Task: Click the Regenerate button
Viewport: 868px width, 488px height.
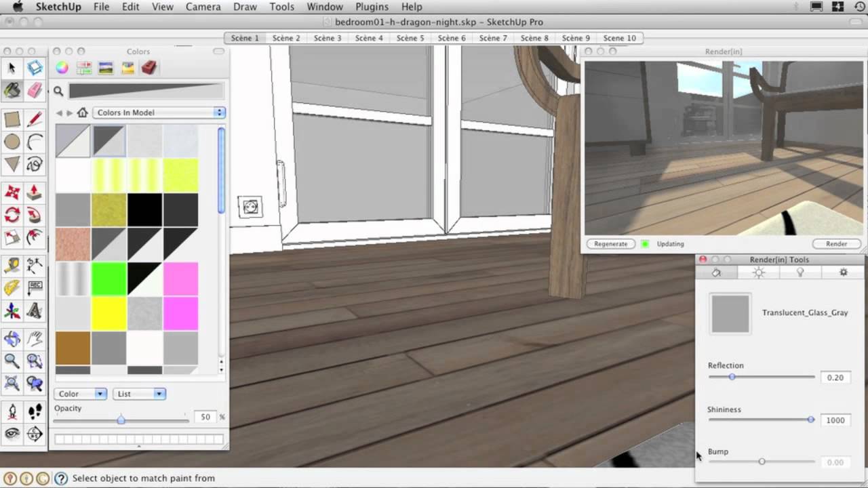Action: tap(611, 244)
